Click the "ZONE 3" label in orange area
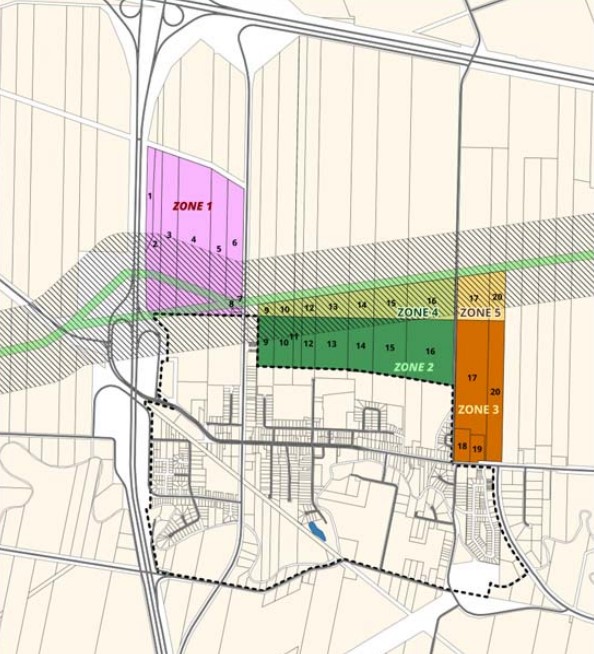 click(478, 410)
